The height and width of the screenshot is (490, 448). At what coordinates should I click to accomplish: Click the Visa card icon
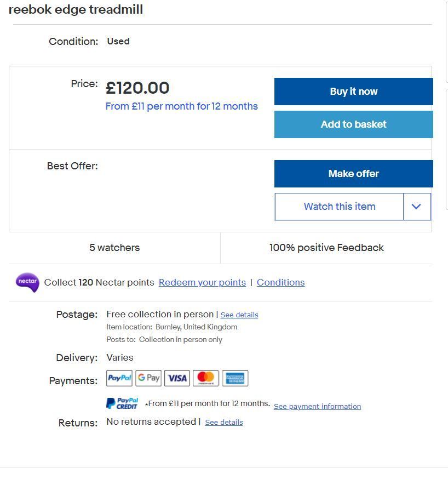pos(177,378)
